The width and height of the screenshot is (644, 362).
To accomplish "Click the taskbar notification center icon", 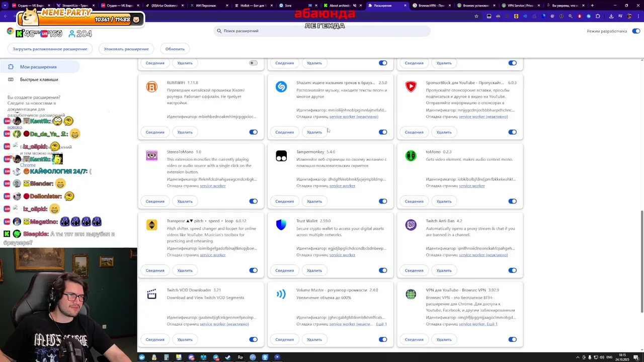I will [636, 357].
